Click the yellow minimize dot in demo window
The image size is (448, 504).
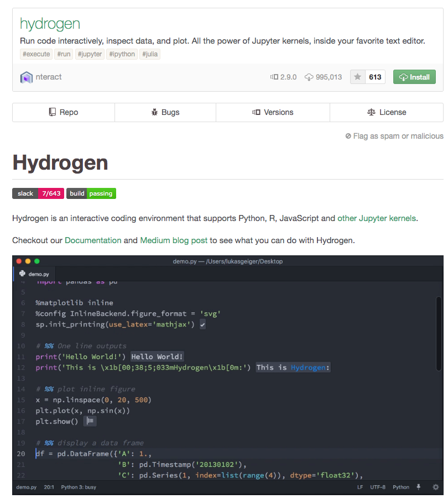pyautogui.click(x=28, y=261)
